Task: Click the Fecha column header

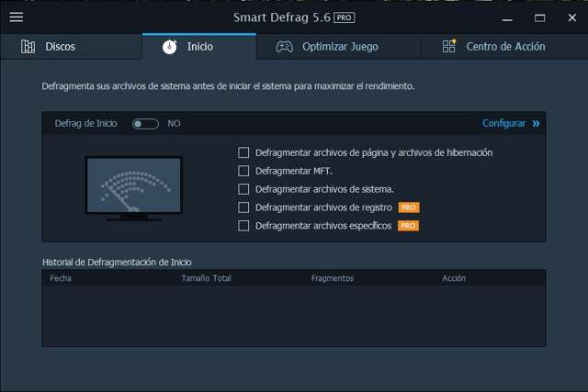Action: click(x=61, y=278)
